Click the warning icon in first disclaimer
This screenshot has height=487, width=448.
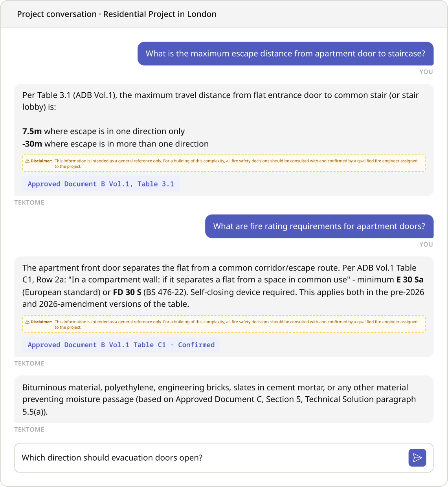(x=28, y=161)
